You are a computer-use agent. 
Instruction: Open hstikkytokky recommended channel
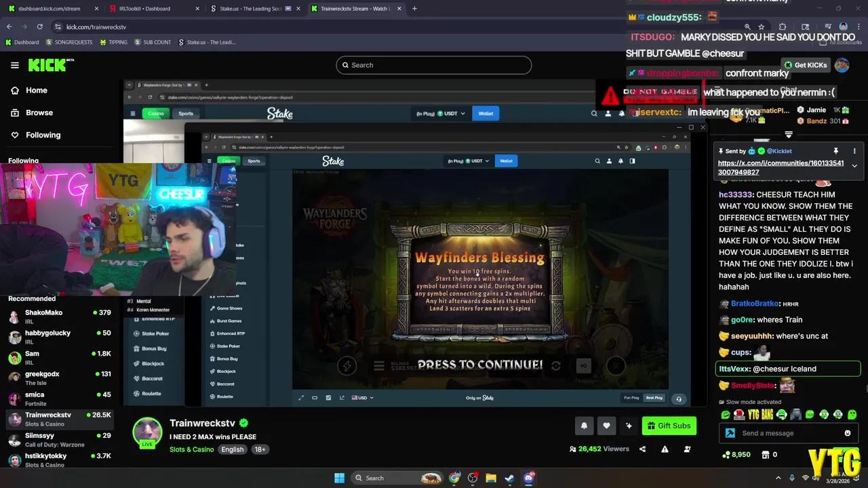60,460
